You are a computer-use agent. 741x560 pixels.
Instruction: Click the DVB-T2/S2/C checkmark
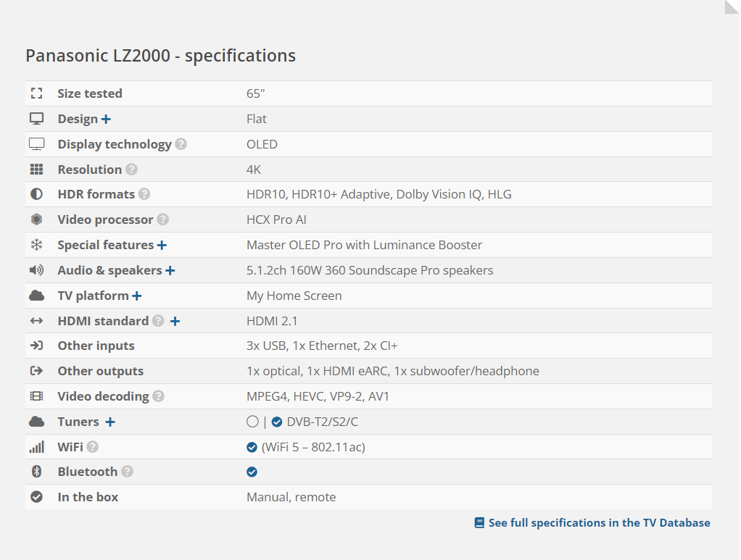click(x=277, y=422)
